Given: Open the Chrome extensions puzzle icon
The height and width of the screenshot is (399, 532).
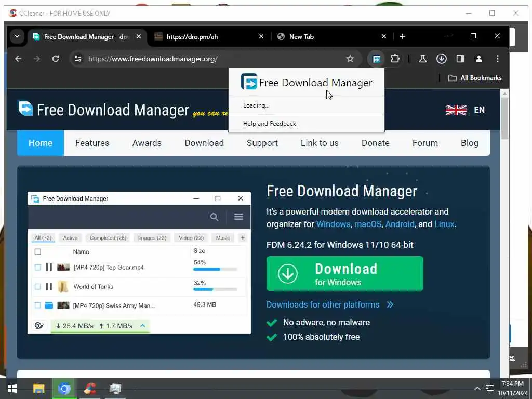Looking at the screenshot, I should coord(395,59).
